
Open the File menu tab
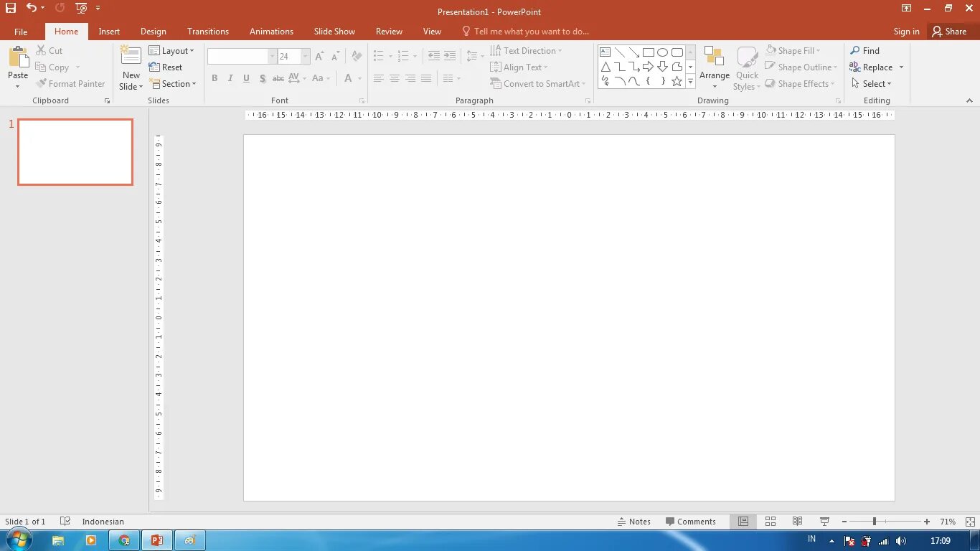(x=21, y=32)
